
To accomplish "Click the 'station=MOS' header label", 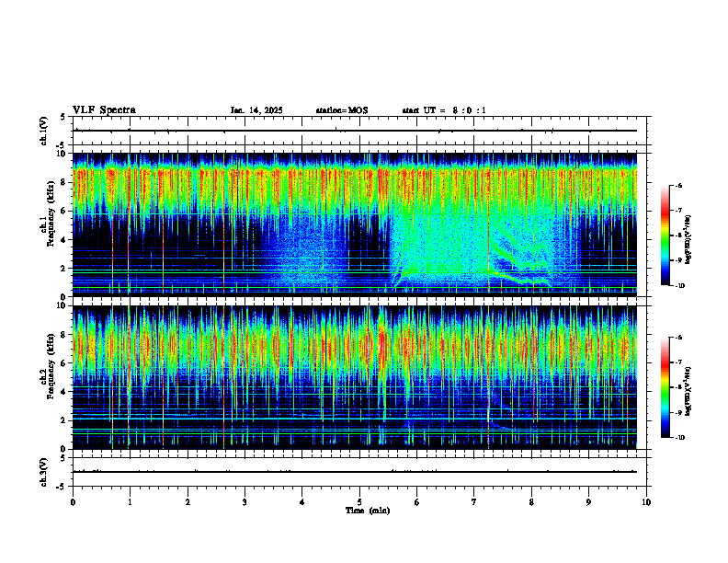I will (342, 110).
